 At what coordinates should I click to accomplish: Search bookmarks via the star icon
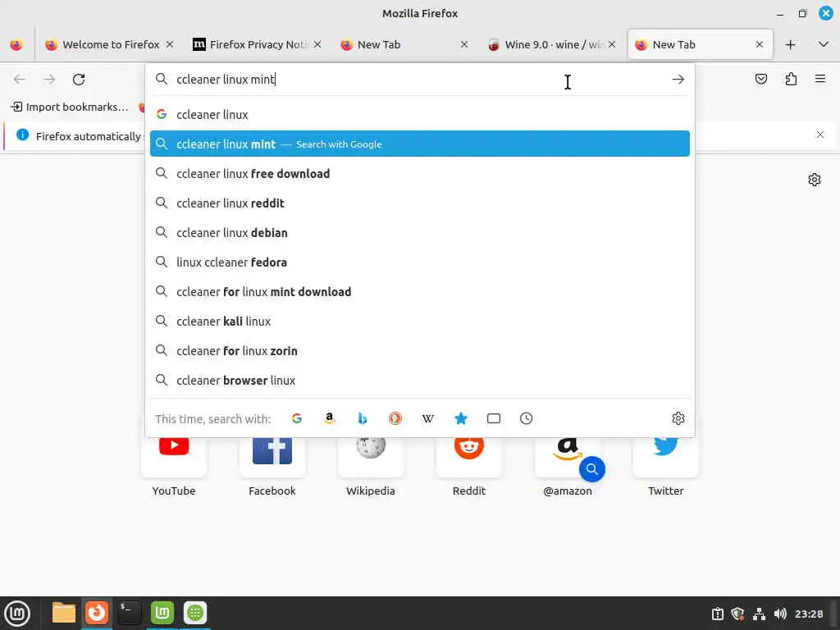point(461,418)
